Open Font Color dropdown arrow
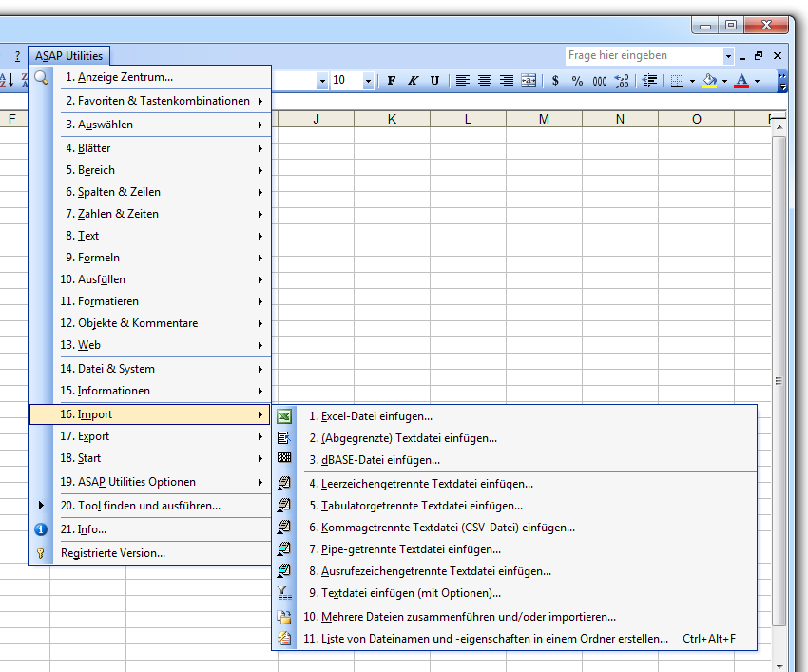This screenshot has height=672, width=808. click(757, 81)
